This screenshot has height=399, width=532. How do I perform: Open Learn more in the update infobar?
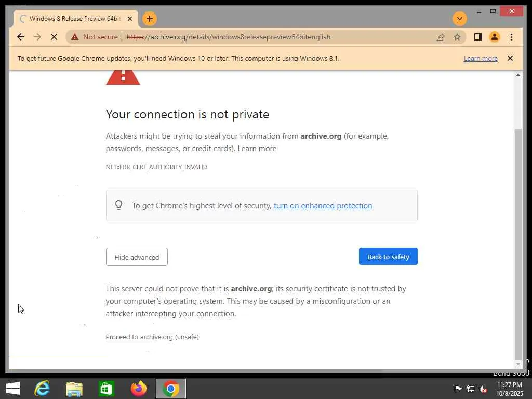click(481, 58)
